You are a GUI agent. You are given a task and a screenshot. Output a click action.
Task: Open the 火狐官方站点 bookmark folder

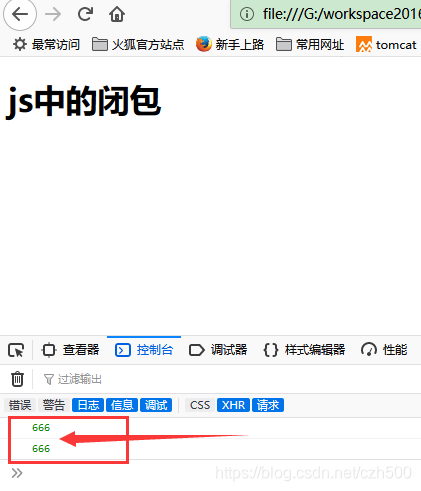point(138,44)
